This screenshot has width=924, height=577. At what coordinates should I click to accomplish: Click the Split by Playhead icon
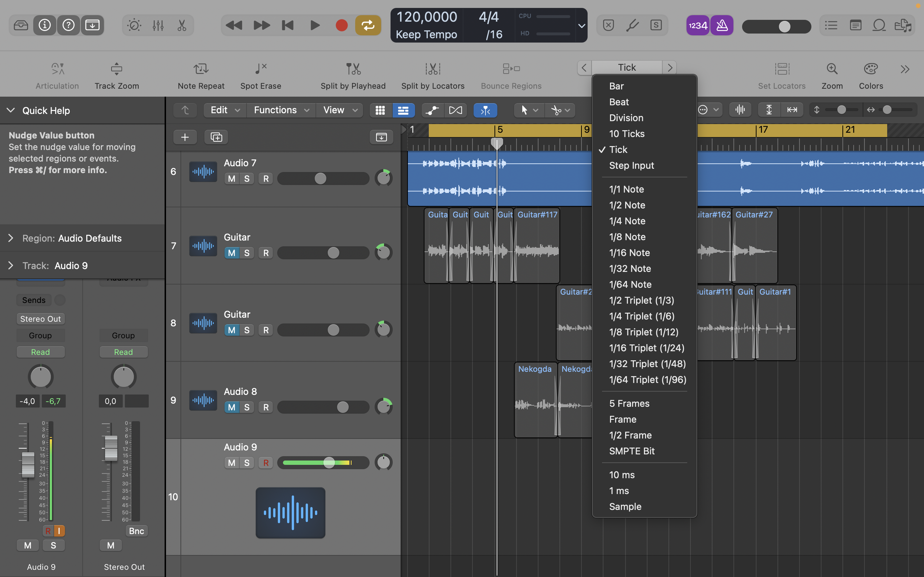353,69
